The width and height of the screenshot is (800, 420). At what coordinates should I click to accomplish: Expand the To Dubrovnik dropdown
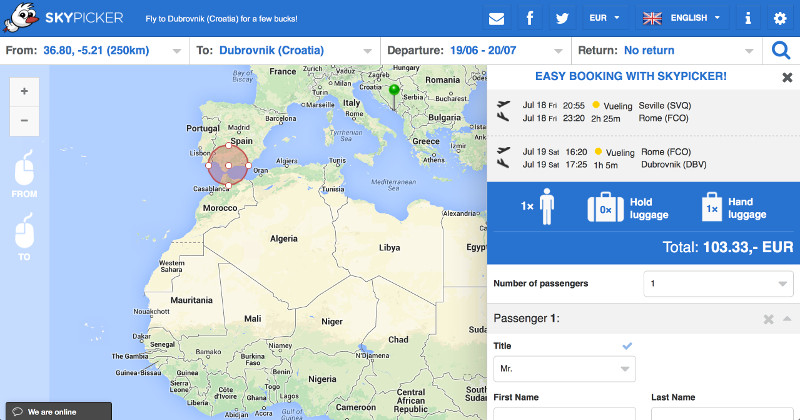(367, 51)
